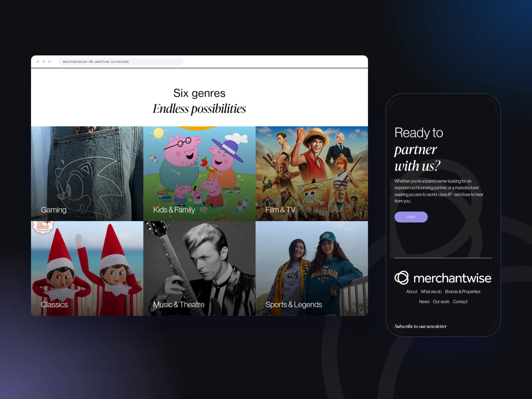Go to the About footer link
This screenshot has height=399, width=532.
411,291
